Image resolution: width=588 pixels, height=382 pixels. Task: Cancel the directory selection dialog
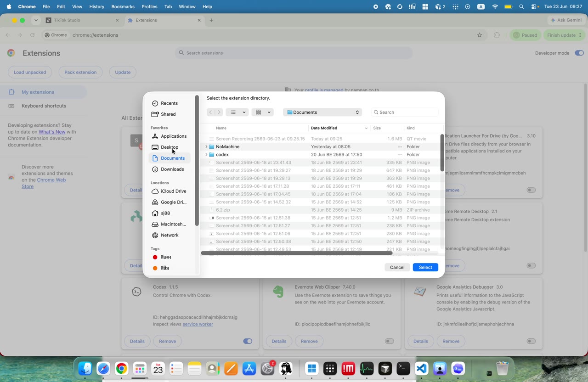[x=397, y=267]
